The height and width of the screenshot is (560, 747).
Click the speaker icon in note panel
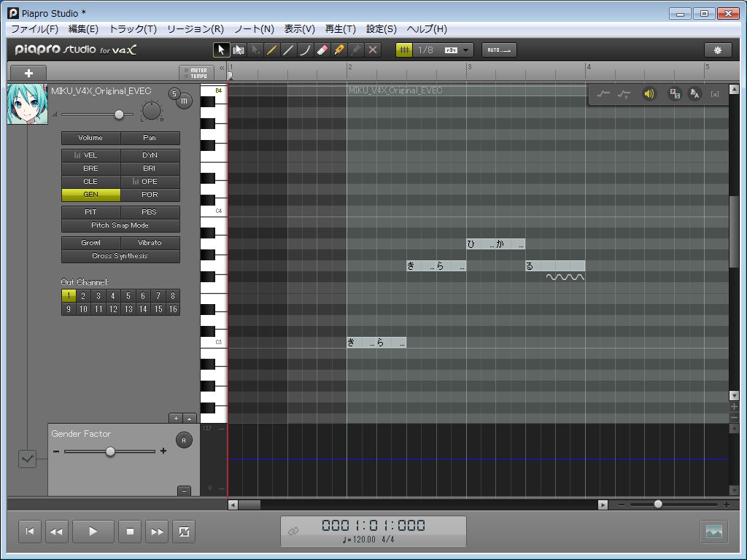[649, 94]
